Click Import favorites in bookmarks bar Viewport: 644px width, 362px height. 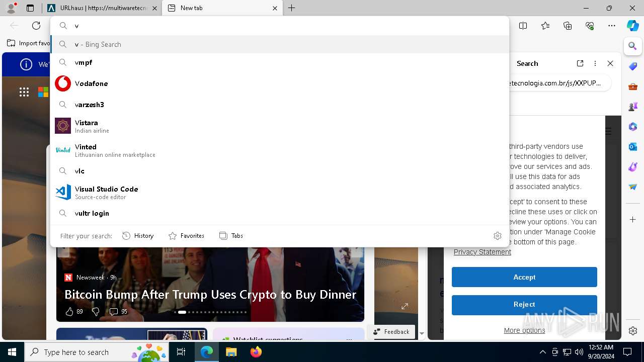tap(28, 43)
